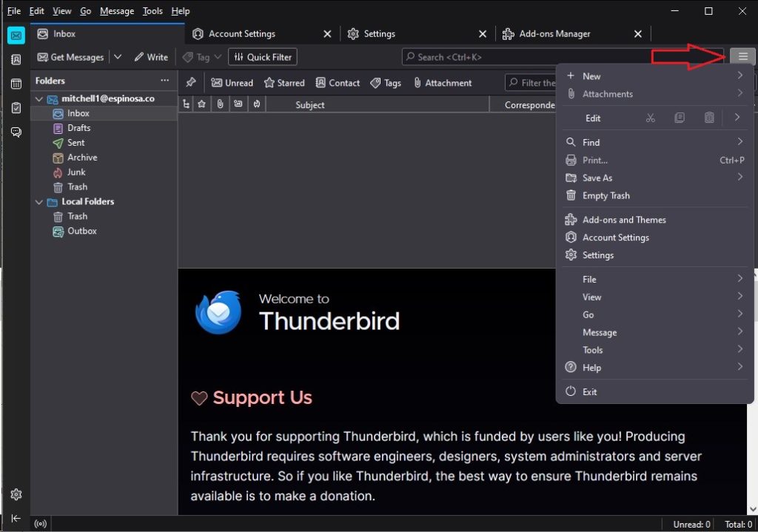The image size is (758, 532).
Task: Open the Address Book from the sidebar
Action: click(x=16, y=59)
